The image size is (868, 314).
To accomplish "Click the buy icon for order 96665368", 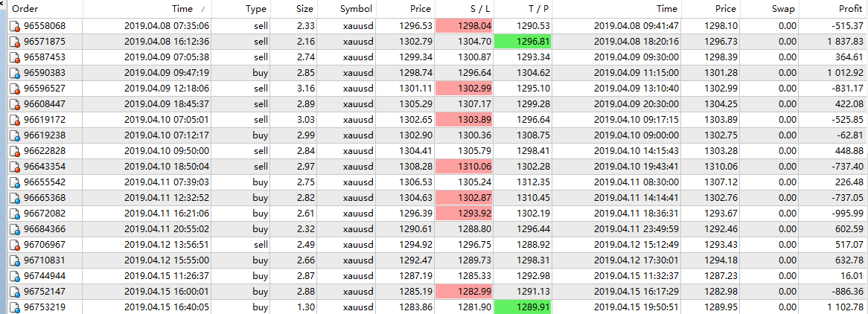I will (14, 198).
